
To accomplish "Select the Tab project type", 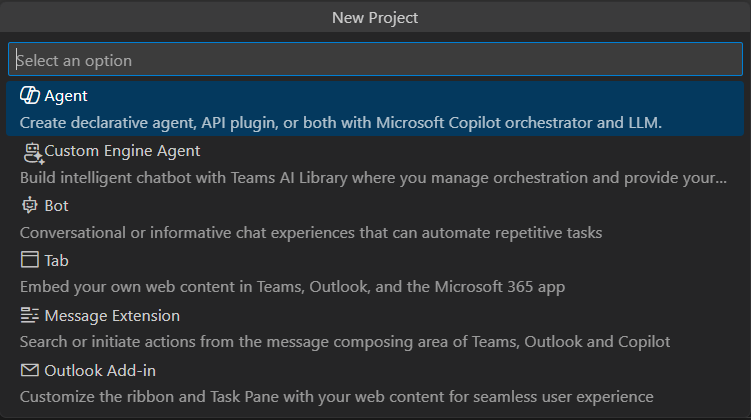I will 56,261.
